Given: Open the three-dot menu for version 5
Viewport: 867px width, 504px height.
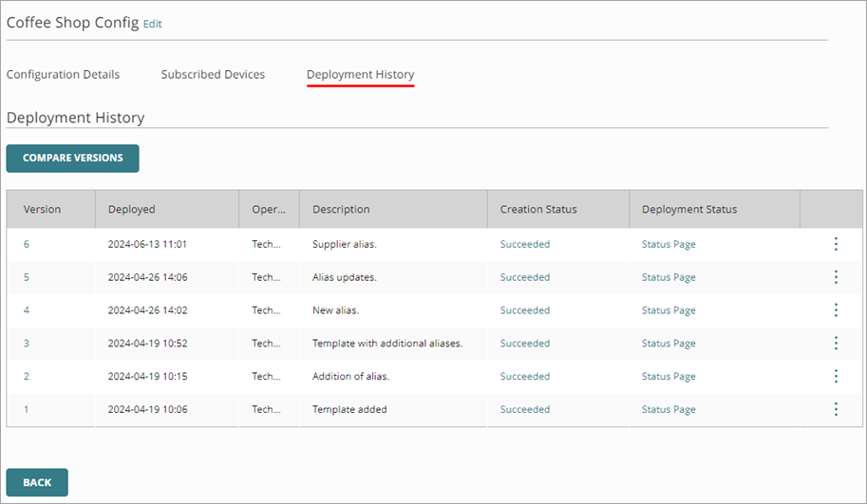Looking at the screenshot, I should [836, 277].
